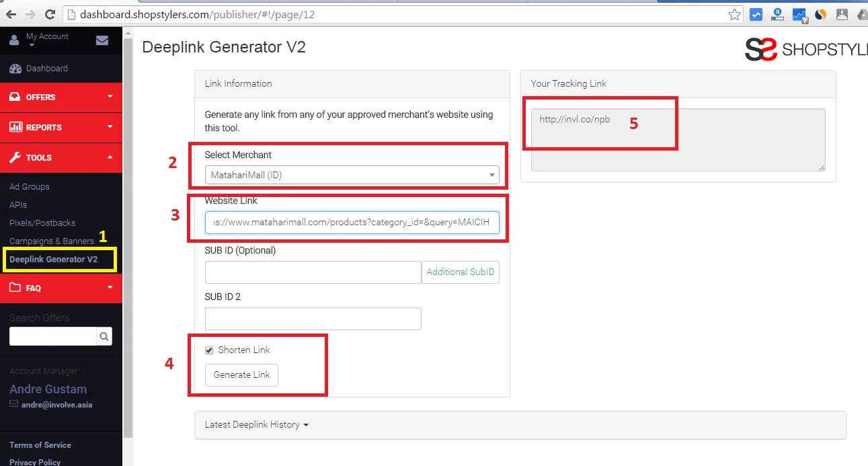Open the Terms of Service link
Screen dimensions: 868x466
[x=40, y=445]
